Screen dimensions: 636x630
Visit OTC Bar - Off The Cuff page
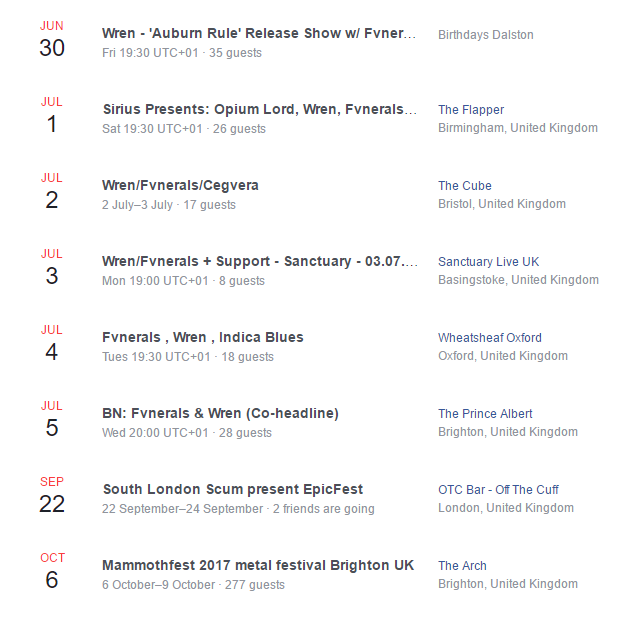(x=498, y=490)
